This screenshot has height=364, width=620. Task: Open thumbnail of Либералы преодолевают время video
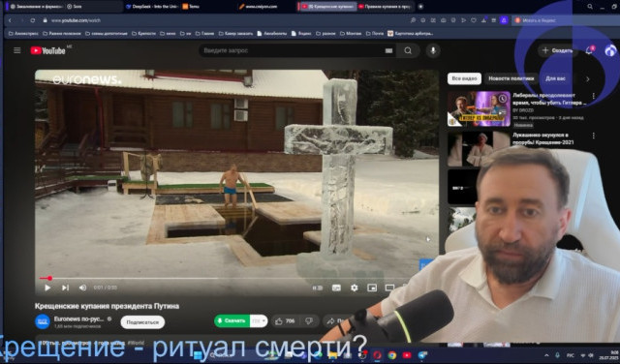pyautogui.click(x=479, y=108)
